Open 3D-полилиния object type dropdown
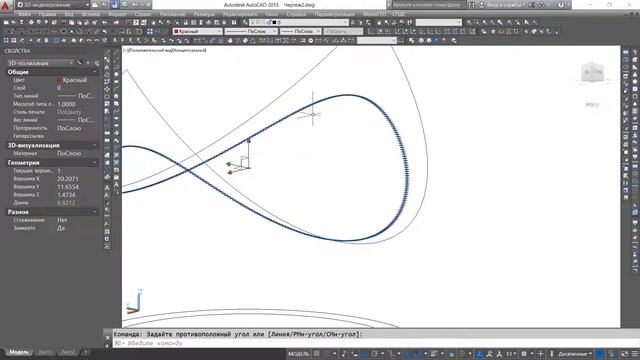Screen dimensions: 640x360 click(x=40, y=63)
